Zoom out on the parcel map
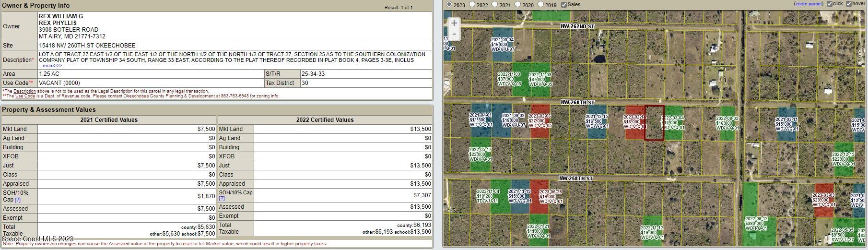Viewport: 868px width, 250px height. point(454,34)
